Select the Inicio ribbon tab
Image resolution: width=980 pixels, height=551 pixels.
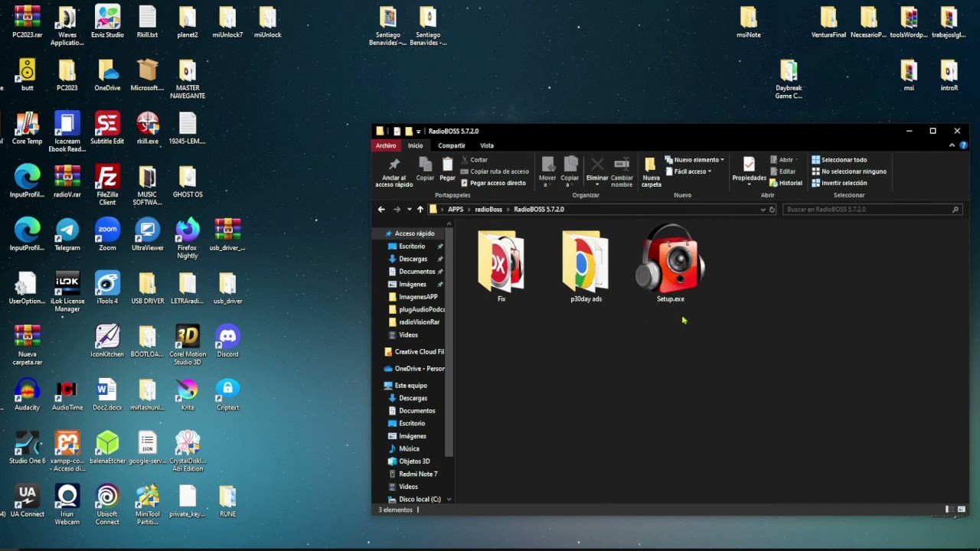point(415,145)
